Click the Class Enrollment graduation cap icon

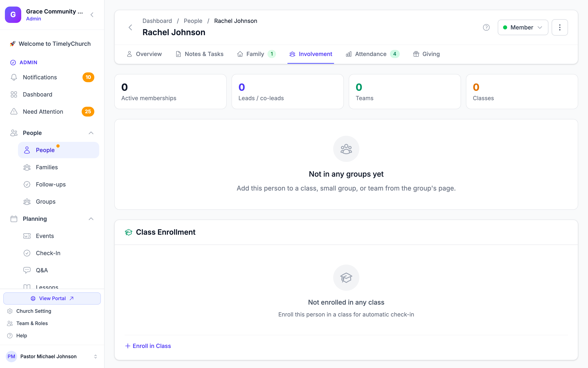(129, 232)
